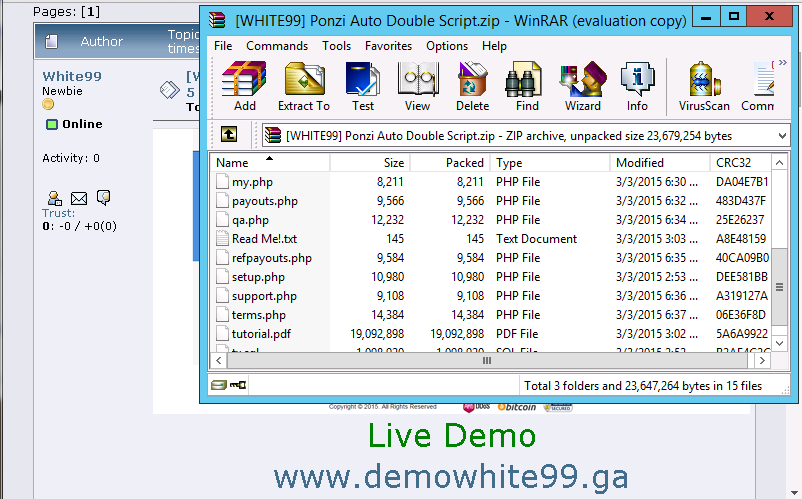
Task: Click the Author column page icon
Action: [51, 41]
